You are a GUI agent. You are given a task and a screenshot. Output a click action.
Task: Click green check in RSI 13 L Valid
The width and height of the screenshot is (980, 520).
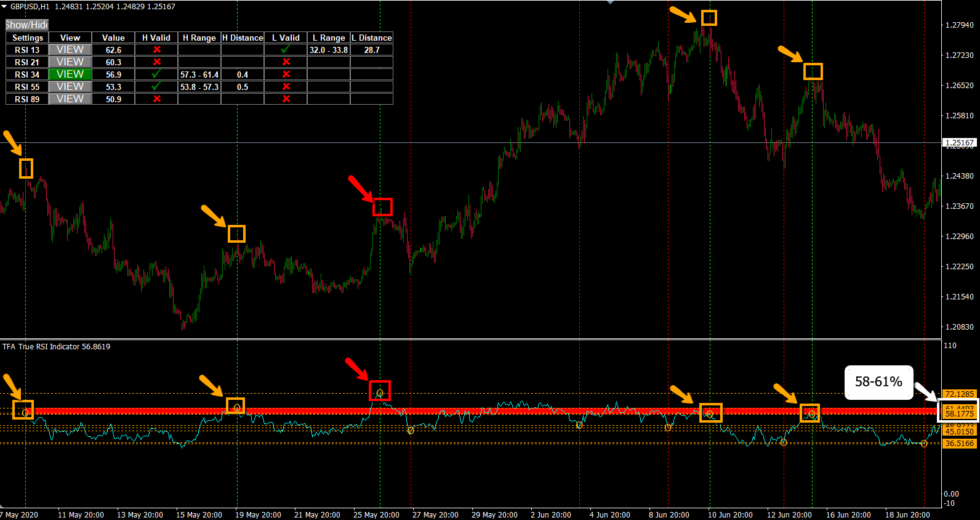point(286,49)
